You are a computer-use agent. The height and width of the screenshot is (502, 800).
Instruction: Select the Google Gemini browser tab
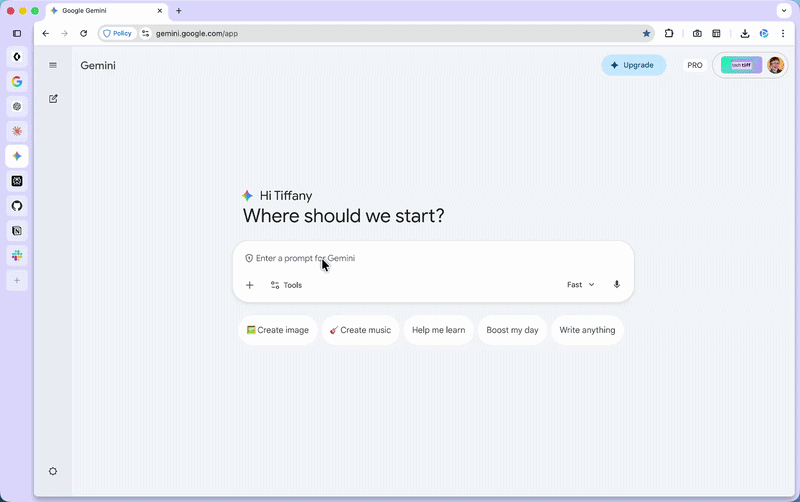click(106, 11)
